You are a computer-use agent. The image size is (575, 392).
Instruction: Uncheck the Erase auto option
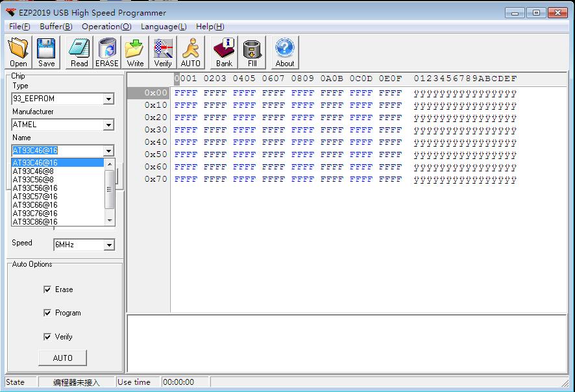coord(47,289)
